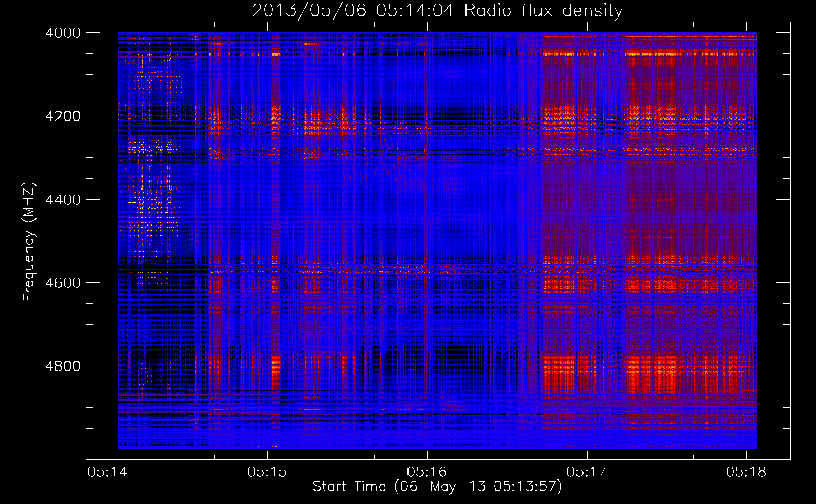This screenshot has height=504, width=816.
Task: Click the 4400 frequency axis label
Action: (63, 200)
